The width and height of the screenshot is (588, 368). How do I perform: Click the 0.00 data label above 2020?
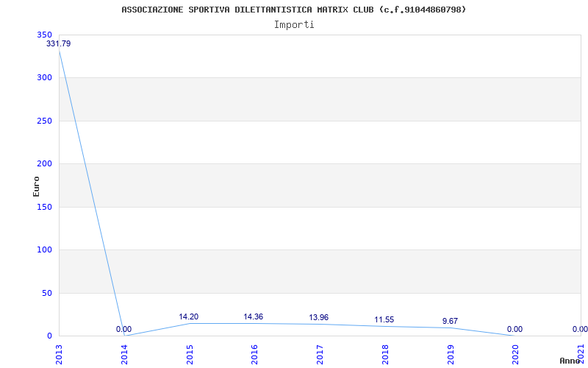(x=515, y=329)
